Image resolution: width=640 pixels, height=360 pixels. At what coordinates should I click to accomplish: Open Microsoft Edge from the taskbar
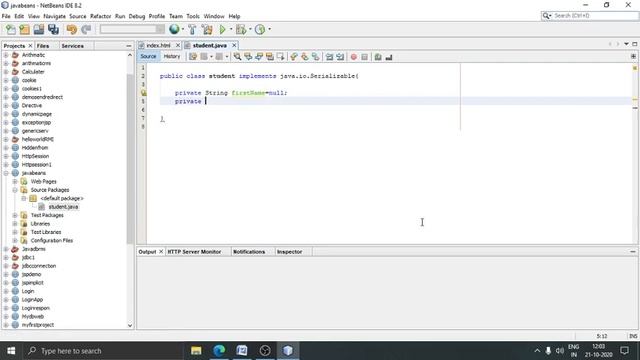coord(219,351)
